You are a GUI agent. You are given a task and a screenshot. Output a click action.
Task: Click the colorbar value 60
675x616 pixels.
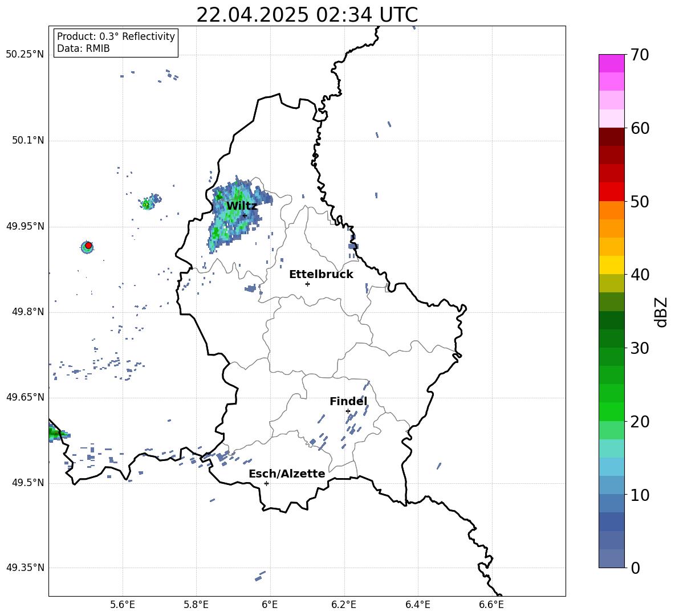pyautogui.click(x=640, y=128)
